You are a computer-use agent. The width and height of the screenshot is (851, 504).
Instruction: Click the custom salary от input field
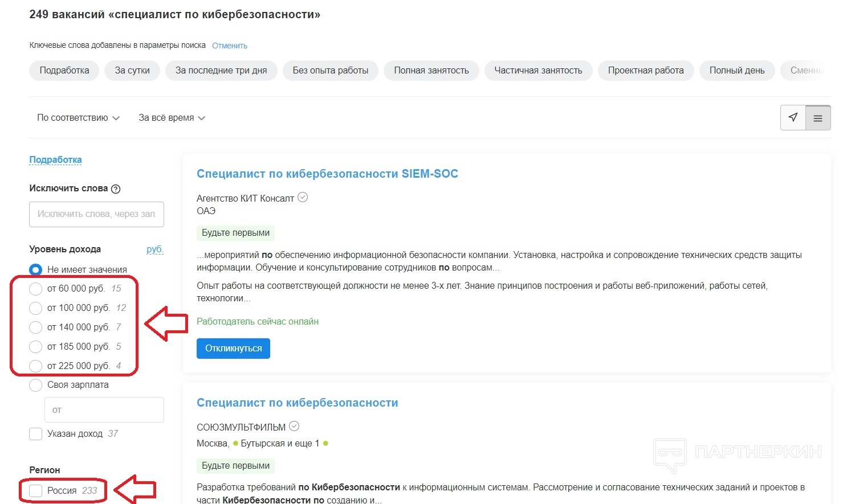(104, 410)
